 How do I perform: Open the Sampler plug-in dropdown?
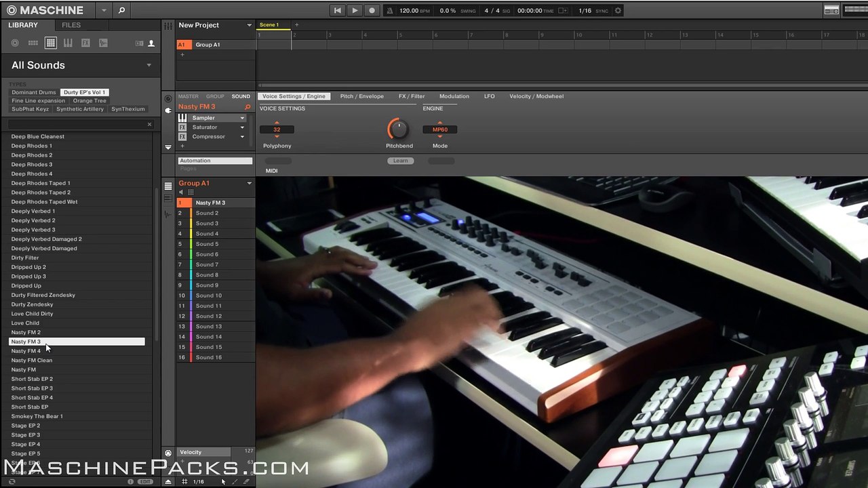(x=242, y=118)
